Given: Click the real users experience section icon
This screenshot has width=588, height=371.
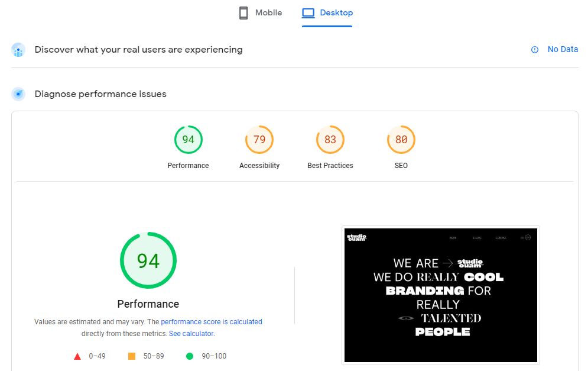Looking at the screenshot, I should click(x=18, y=50).
